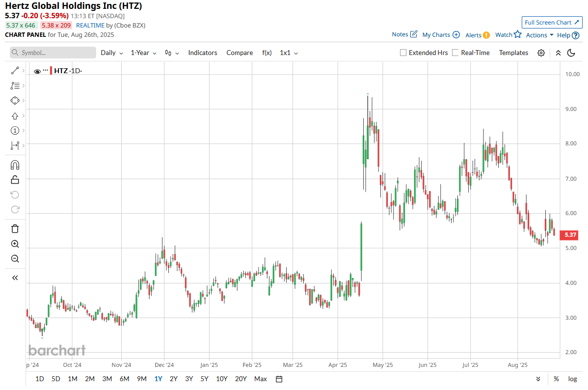Open the Compare menu

pos(240,53)
